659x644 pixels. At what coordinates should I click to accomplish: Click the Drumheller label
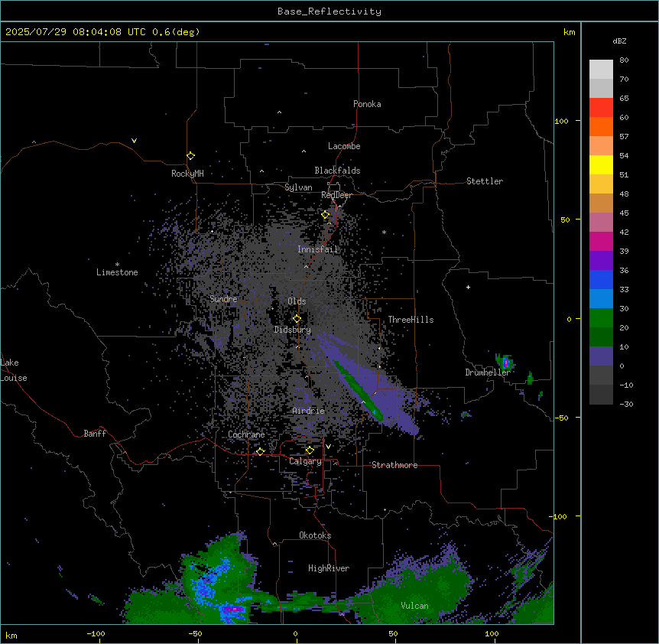click(488, 372)
